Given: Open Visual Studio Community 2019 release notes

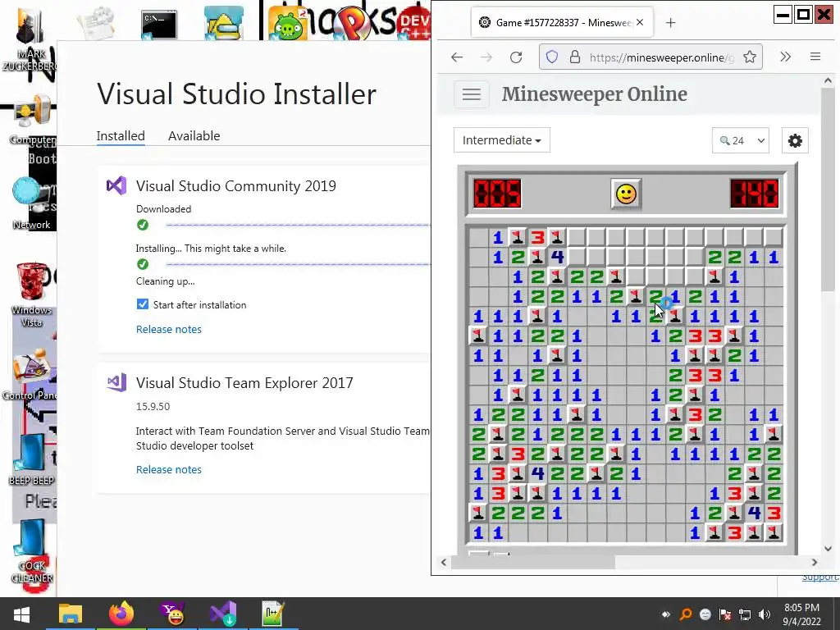Looking at the screenshot, I should click(169, 330).
